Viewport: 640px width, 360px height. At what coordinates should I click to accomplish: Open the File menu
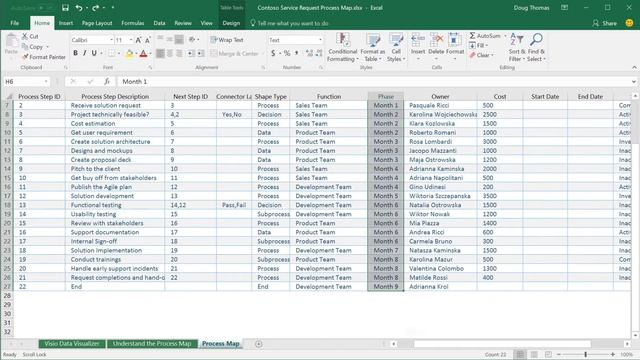coord(15,23)
